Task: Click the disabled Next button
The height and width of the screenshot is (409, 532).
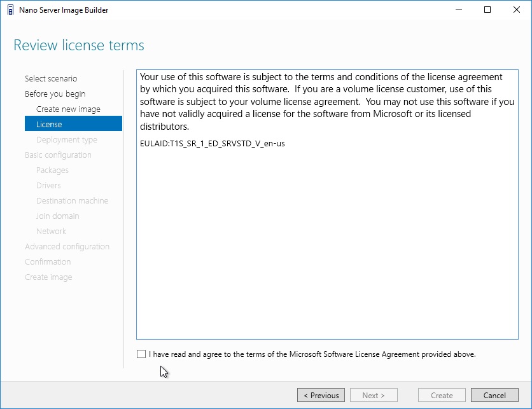Action: [374, 395]
